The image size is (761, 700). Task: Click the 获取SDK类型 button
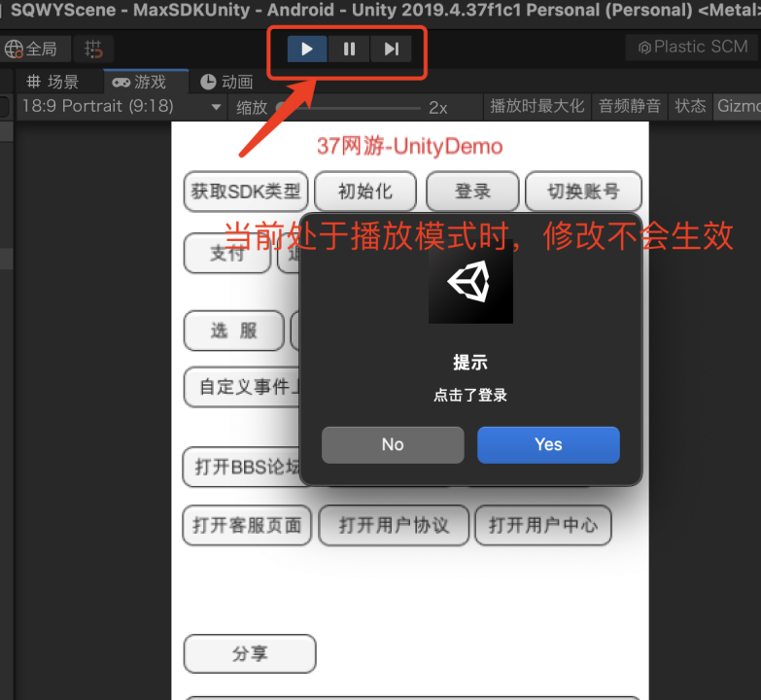(246, 192)
